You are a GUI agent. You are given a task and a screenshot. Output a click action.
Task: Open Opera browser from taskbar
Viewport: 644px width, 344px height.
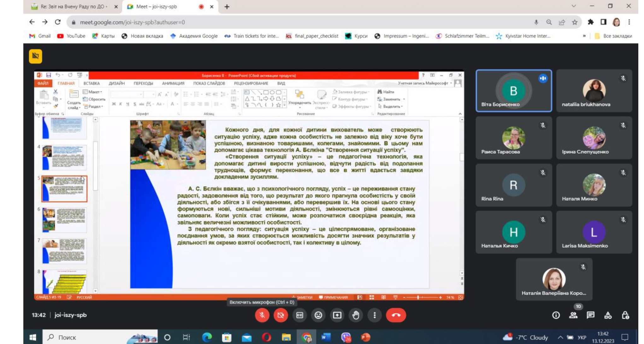point(266,337)
